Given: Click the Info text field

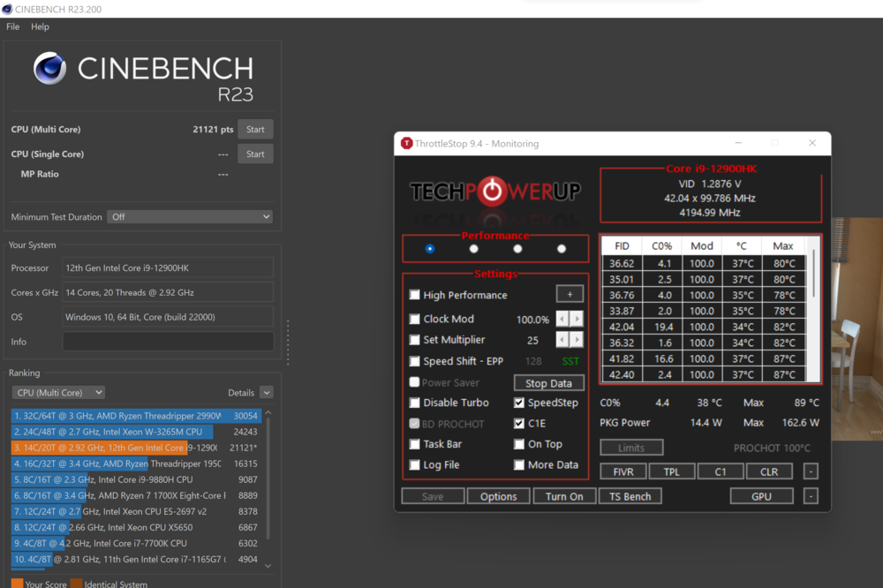Looking at the screenshot, I should 168,342.
